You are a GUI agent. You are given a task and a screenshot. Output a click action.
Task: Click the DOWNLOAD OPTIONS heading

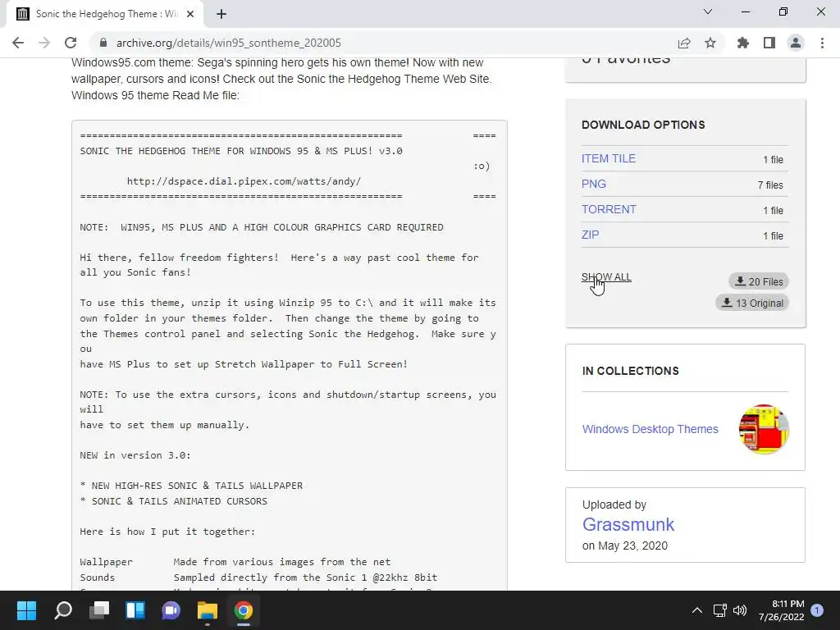pyautogui.click(x=643, y=125)
